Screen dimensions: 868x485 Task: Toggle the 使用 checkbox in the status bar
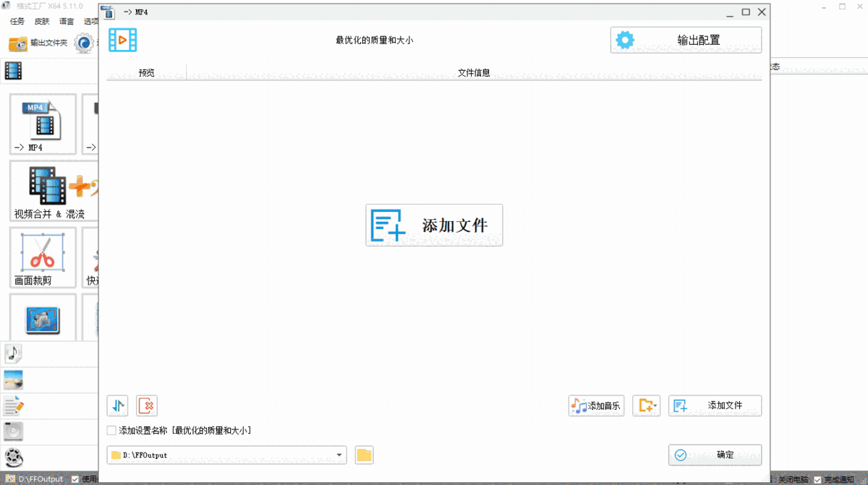pyautogui.click(x=75, y=479)
